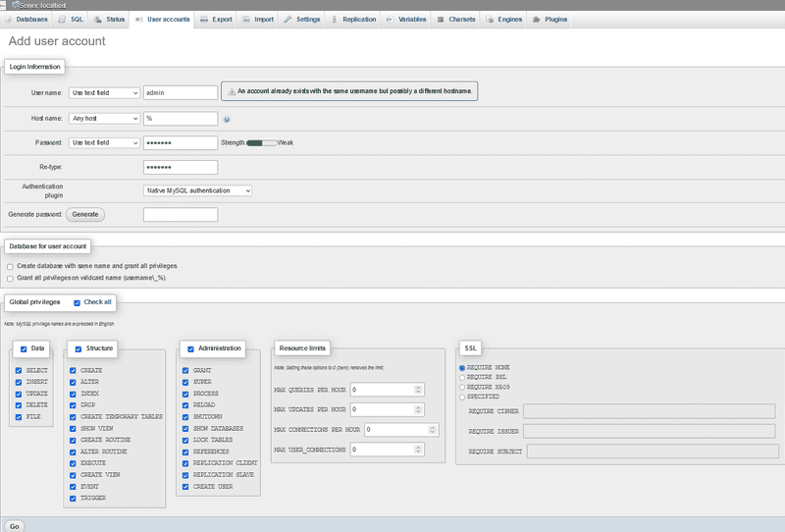Image resolution: width=785 pixels, height=532 pixels.
Task: Click the Engines tab icon
Action: 490,20
